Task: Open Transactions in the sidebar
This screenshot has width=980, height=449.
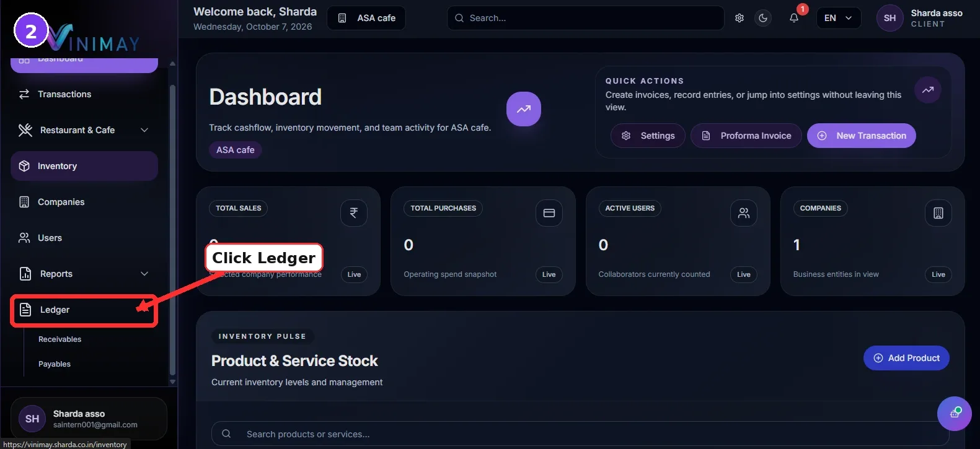Action: [x=84, y=94]
